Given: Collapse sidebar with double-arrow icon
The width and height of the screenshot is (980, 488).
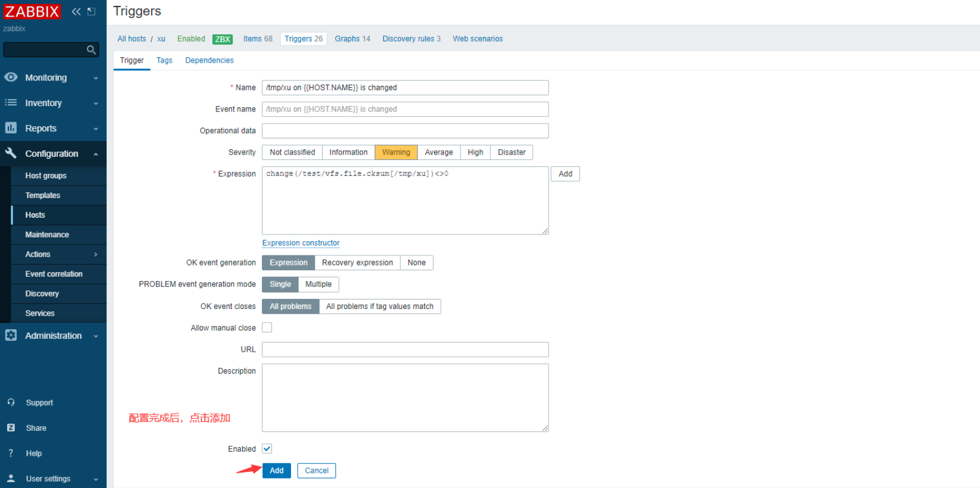Looking at the screenshot, I should pos(76,11).
